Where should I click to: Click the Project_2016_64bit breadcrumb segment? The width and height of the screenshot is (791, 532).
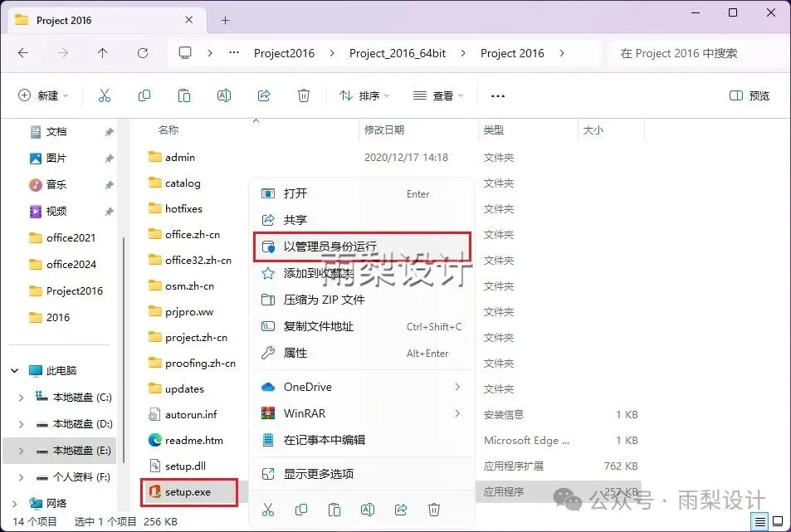(398, 53)
